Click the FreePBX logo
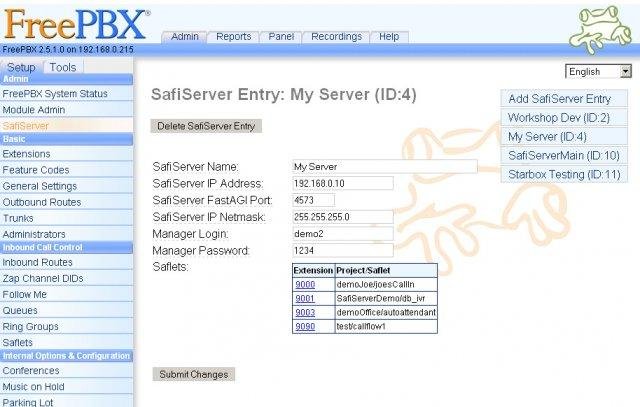640x407 pixels. pos(77,24)
